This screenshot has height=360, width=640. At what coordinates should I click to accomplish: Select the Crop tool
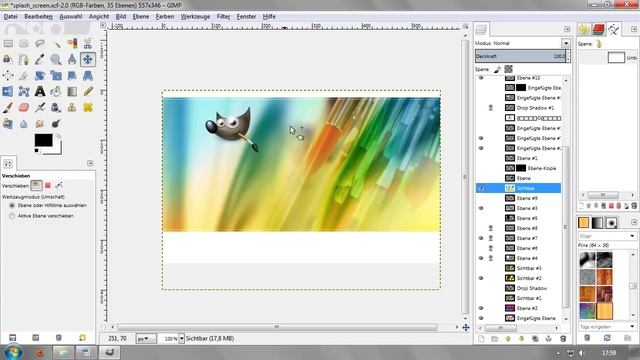24,76
